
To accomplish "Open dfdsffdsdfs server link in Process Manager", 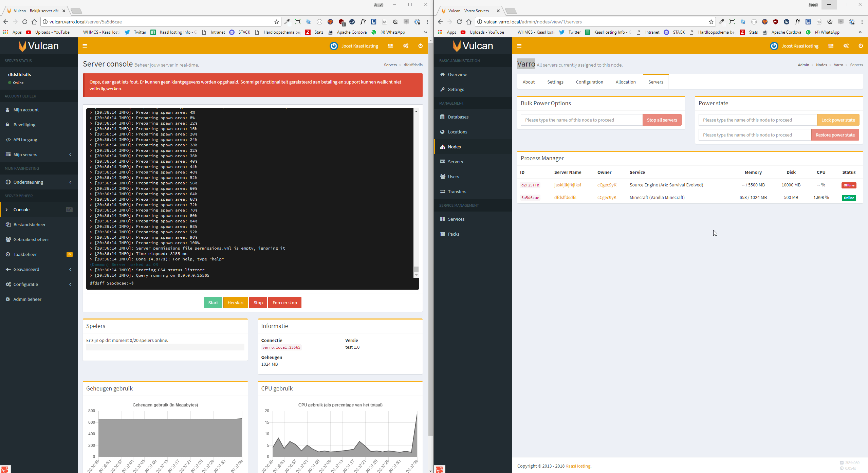I will tap(565, 197).
